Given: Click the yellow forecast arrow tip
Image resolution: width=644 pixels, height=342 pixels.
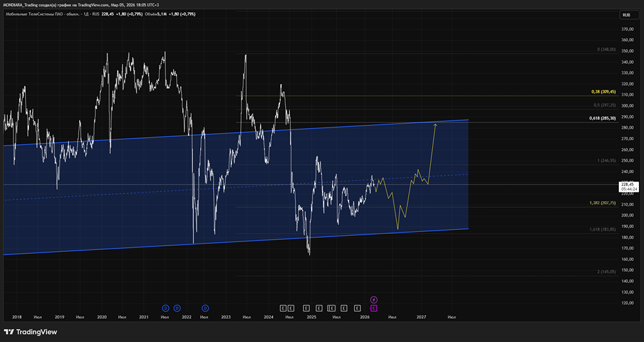Looking at the screenshot, I should [x=436, y=124].
